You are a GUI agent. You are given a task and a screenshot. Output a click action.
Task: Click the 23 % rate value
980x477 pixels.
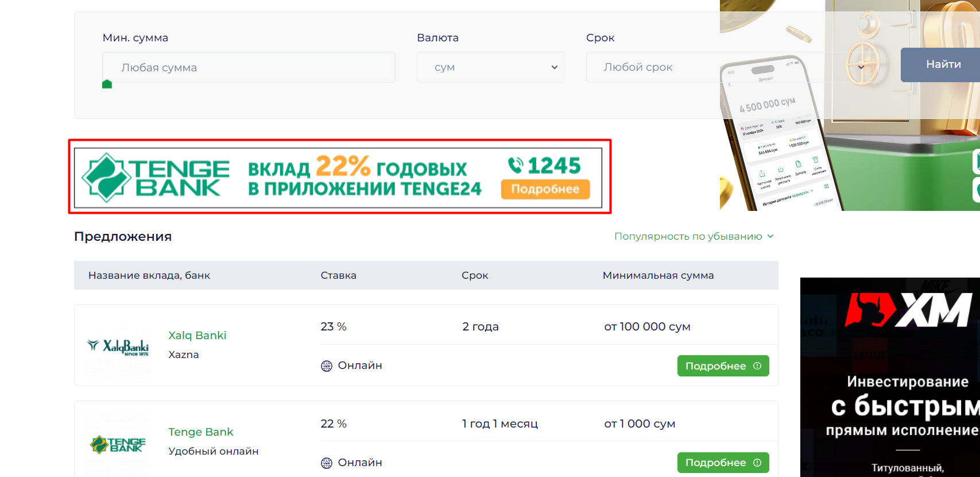coord(334,326)
